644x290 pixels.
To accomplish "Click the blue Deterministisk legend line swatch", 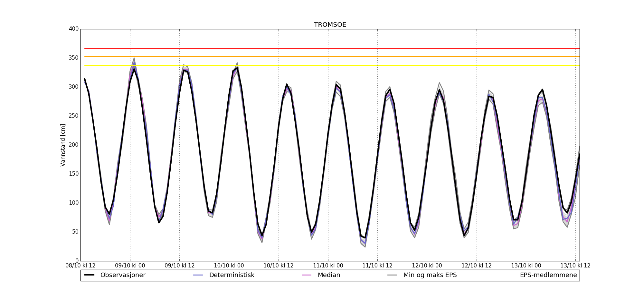I will [x=198, y=275].
